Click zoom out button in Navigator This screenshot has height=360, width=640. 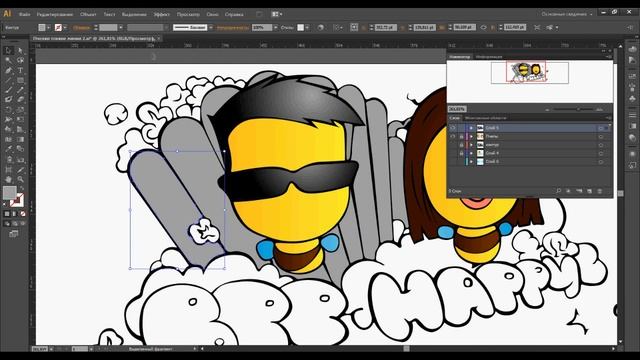coord(547,109)
